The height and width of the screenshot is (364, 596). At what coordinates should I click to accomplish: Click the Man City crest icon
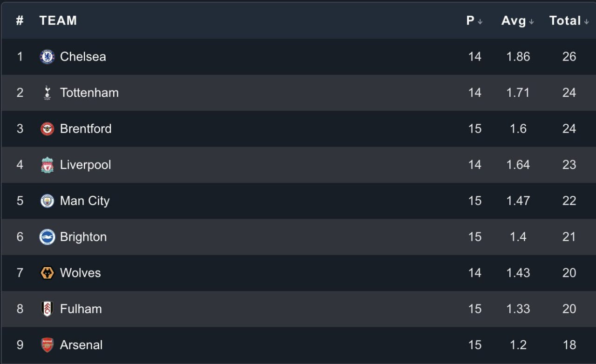(x=47, y=201)
